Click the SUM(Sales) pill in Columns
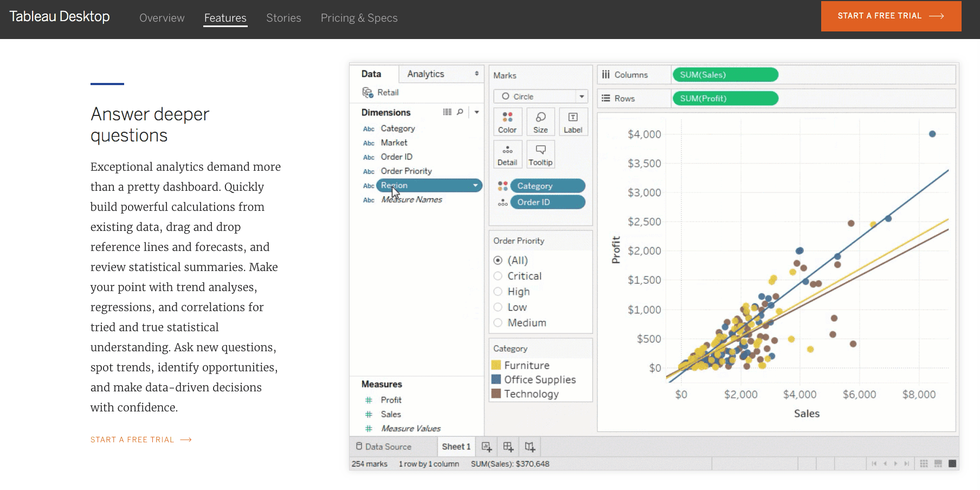The height and width of the screenshot is (490, 980). click(x=726, y=75)
